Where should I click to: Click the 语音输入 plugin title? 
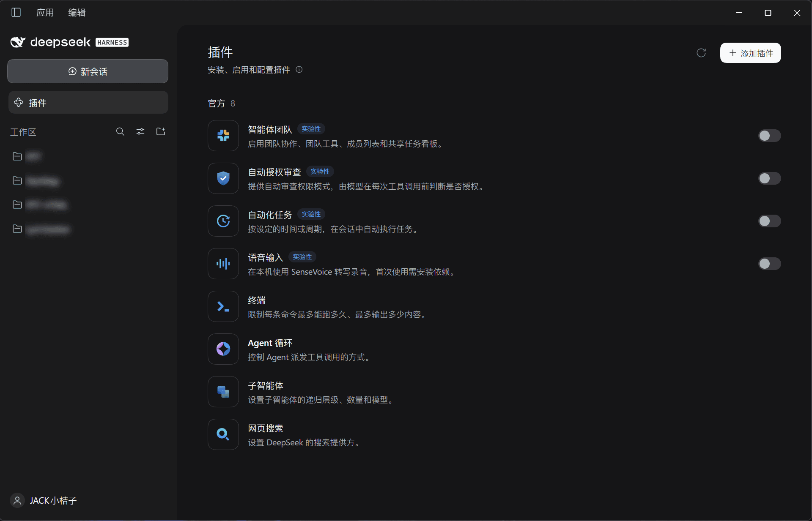pos(266,257)
